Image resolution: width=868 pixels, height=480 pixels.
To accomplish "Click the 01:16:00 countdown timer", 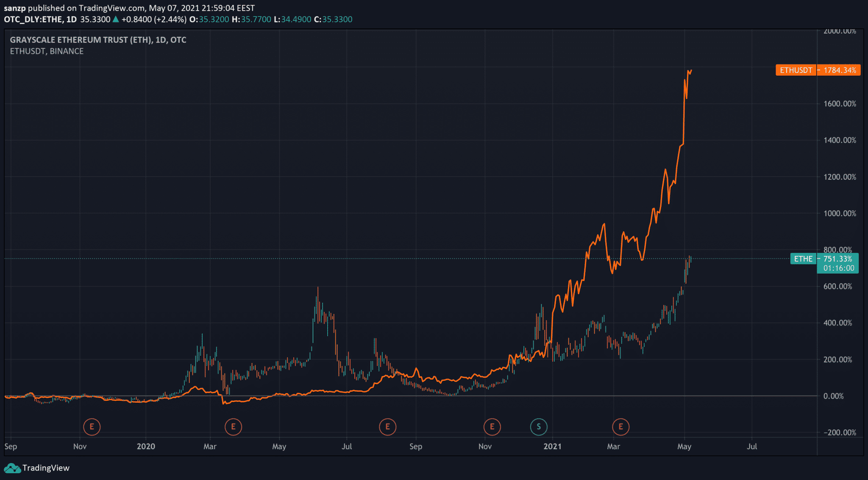I will 838,268.
